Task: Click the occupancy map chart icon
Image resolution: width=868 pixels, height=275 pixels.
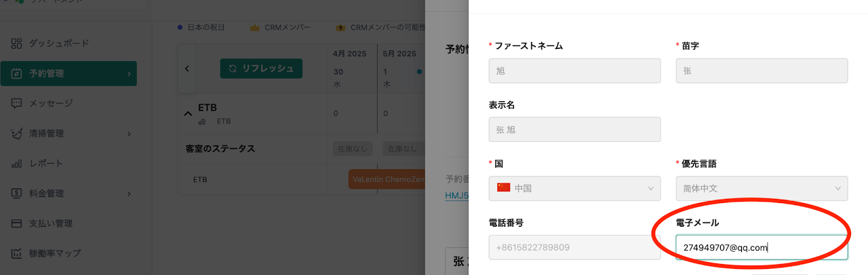Action: tap(17, 253)
